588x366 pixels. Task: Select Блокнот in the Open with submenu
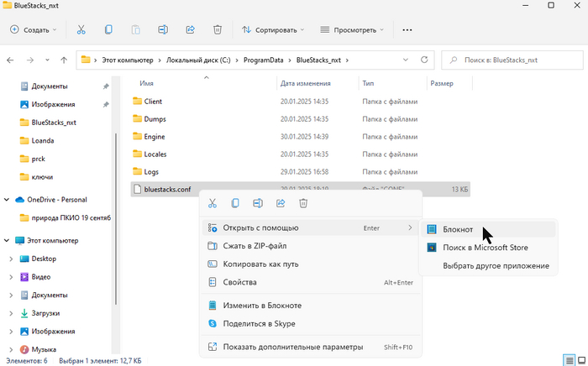pos(488,229)
